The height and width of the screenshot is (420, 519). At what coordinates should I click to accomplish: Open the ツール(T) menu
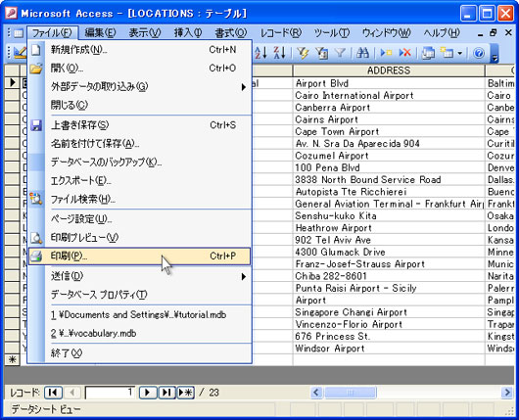[331, 32]
